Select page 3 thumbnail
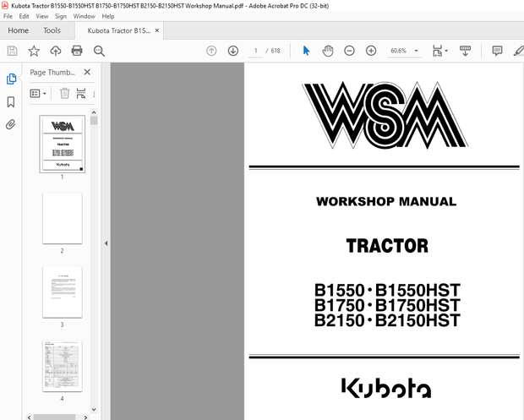The height and width of the screenshot is (420, 524). pos(63,292)
